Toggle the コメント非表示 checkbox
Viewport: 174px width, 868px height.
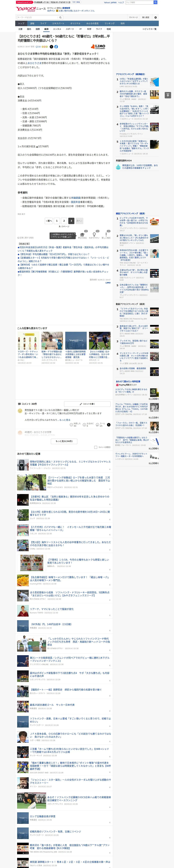point(96,447)
